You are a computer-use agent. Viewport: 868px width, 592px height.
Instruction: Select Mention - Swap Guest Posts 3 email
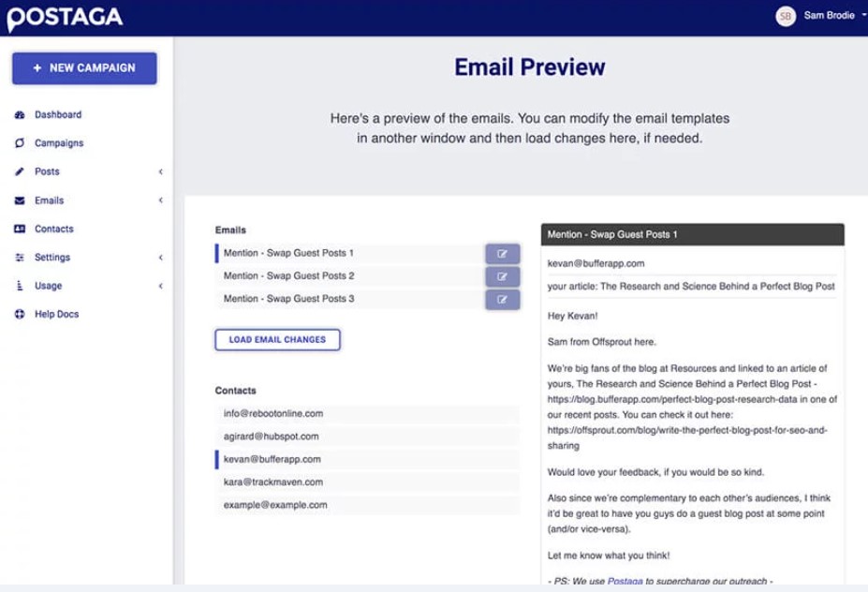[349, 299]
